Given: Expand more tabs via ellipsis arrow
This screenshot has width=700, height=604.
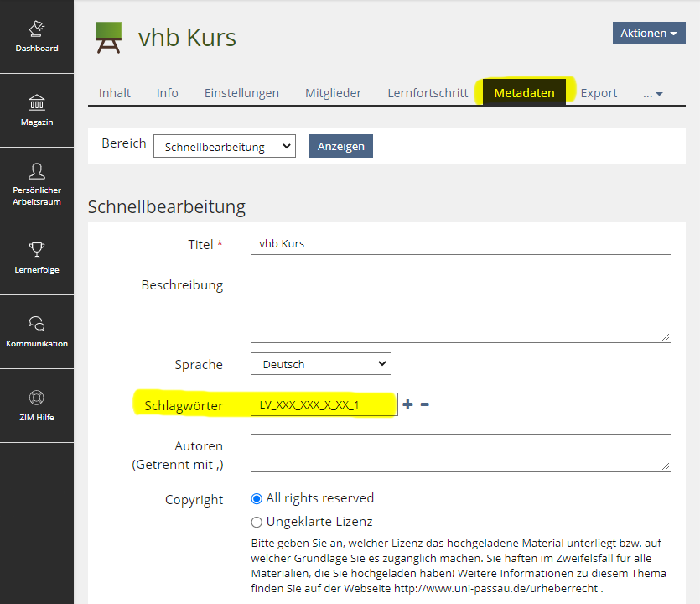Looking at the screenshot, I should coord(652,93).
